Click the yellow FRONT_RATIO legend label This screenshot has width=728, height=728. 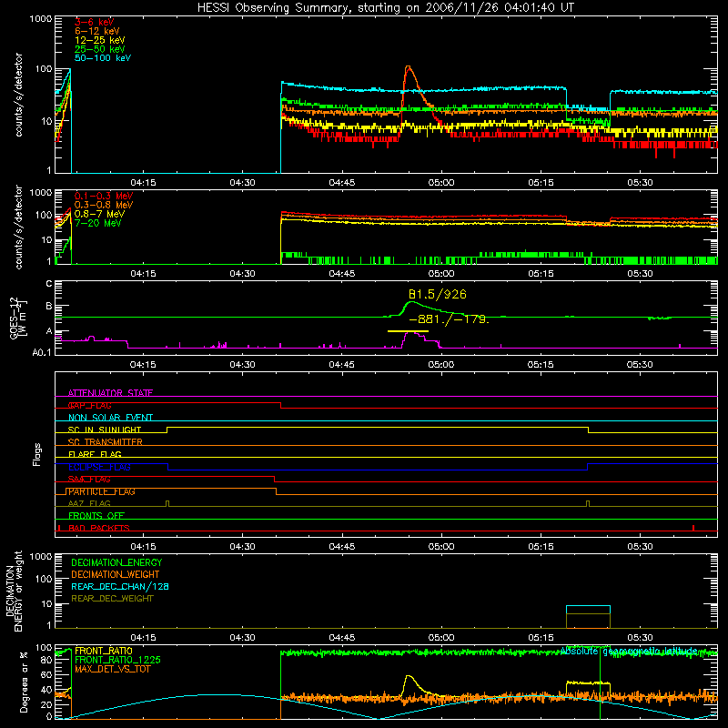coord(104,651)
